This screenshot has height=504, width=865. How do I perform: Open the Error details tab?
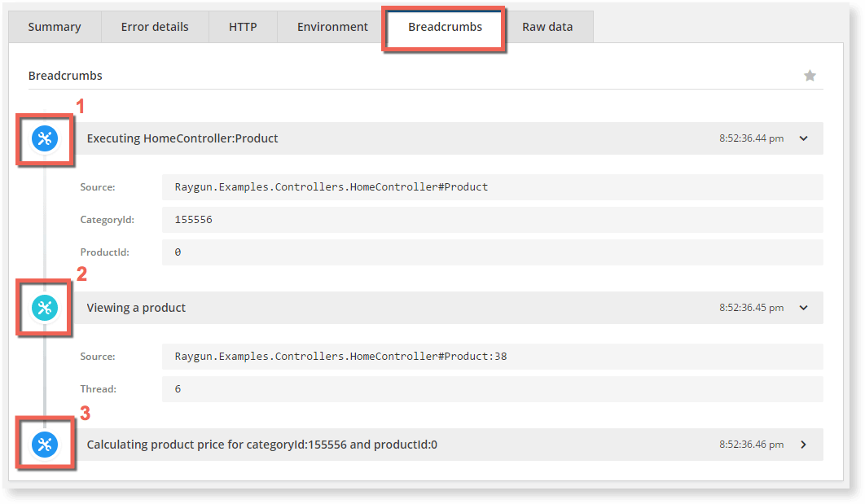[154, 26]
